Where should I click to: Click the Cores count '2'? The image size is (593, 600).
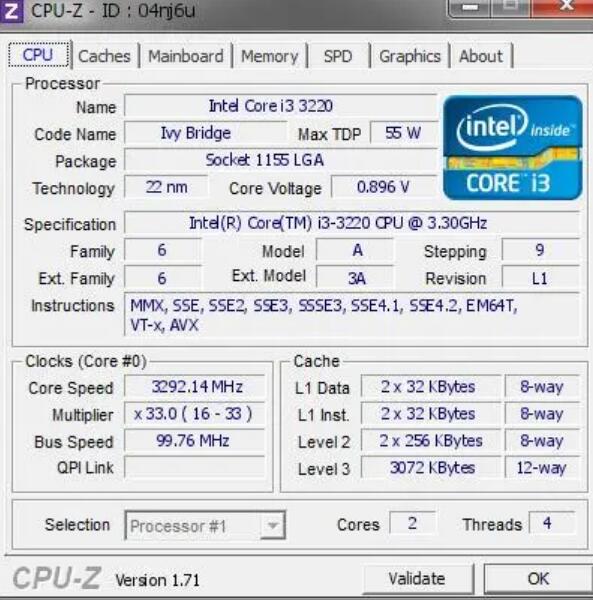[412, 523]
